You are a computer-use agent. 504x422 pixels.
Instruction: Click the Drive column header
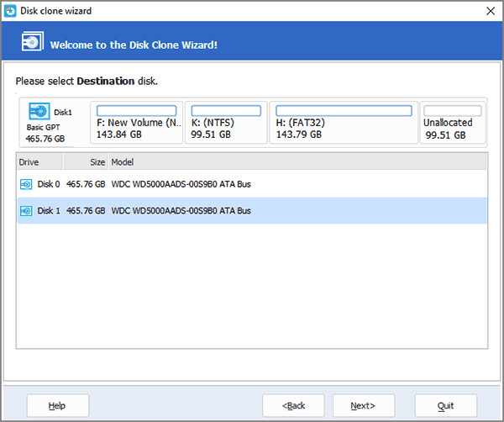pyautogui.click(x=39, y=161)
